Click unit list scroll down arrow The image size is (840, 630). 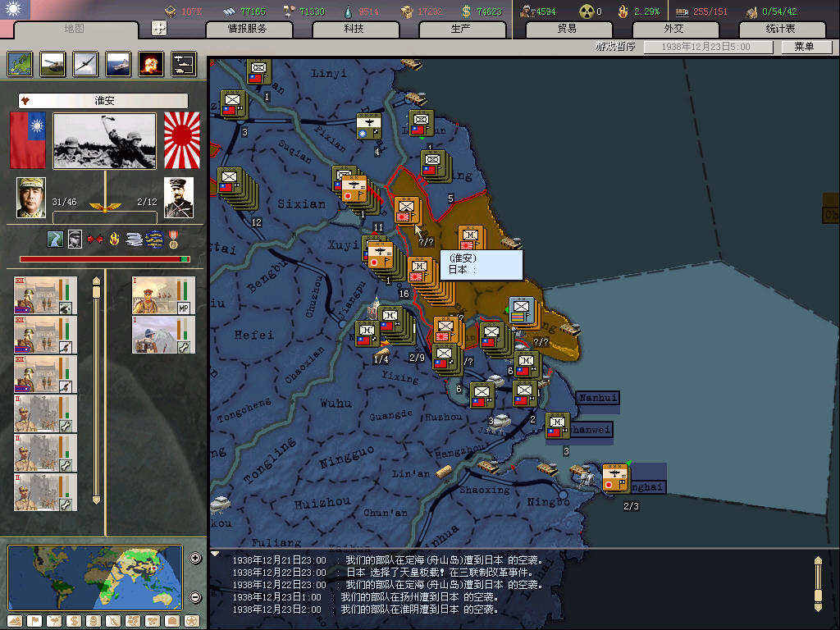(x=96, y=500)
